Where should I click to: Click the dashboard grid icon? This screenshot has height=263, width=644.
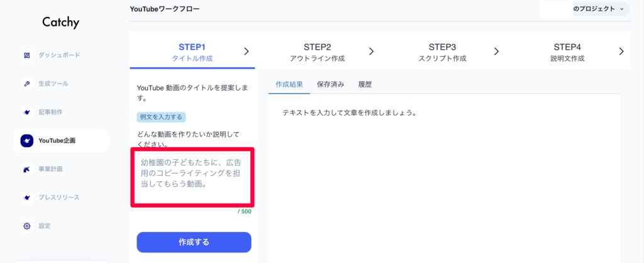tap(27, 55)
